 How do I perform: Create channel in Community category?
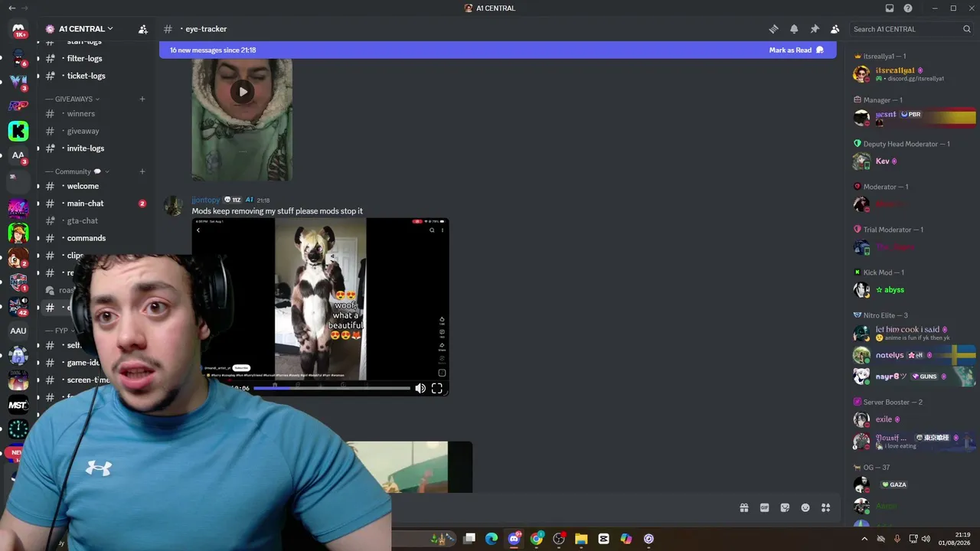tap(142, 171)
